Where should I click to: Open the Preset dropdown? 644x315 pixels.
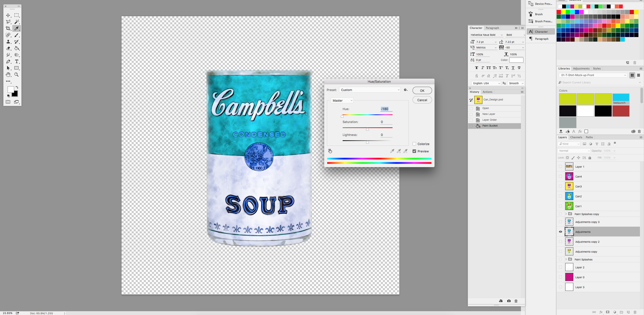click(370, 90)
